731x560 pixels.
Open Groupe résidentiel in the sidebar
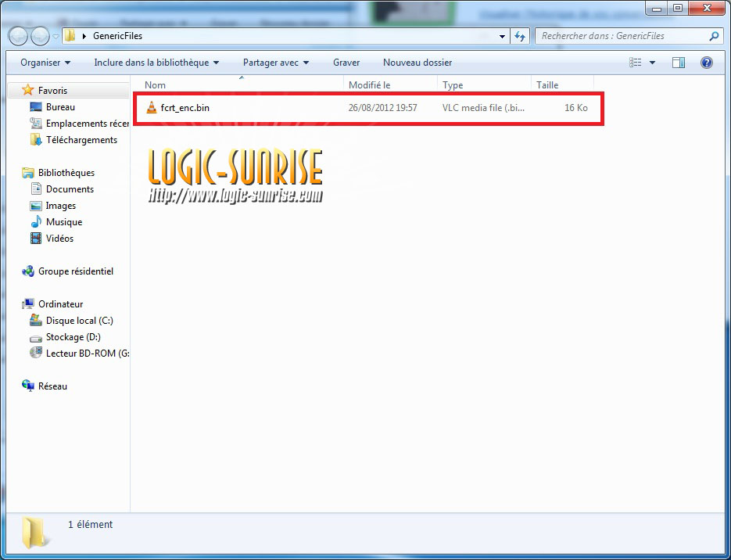[76, 271]
